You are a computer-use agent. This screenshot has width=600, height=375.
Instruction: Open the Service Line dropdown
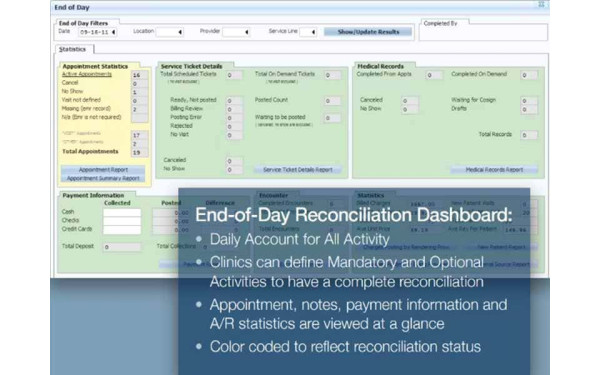[x=313, y=32]
